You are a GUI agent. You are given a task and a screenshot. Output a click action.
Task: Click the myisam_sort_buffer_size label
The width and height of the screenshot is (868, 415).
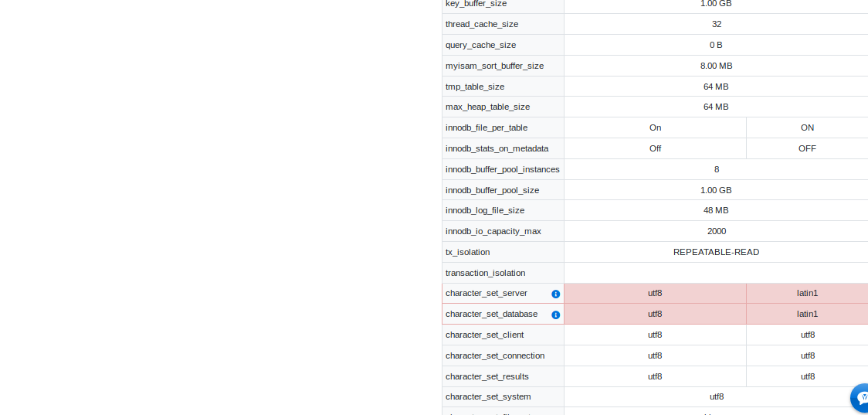pos(494,66)
